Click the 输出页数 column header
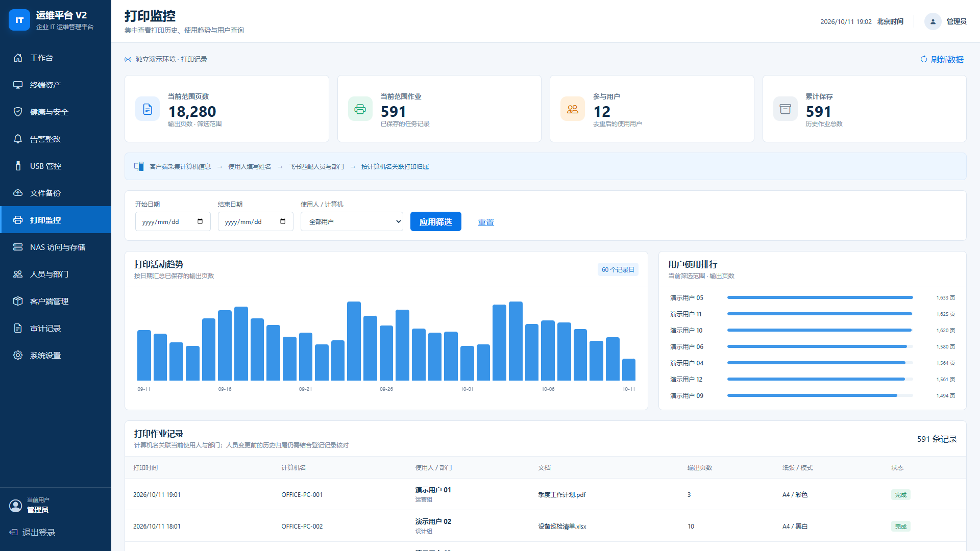This screenshot has width=980, height=551. pos(700,468)
